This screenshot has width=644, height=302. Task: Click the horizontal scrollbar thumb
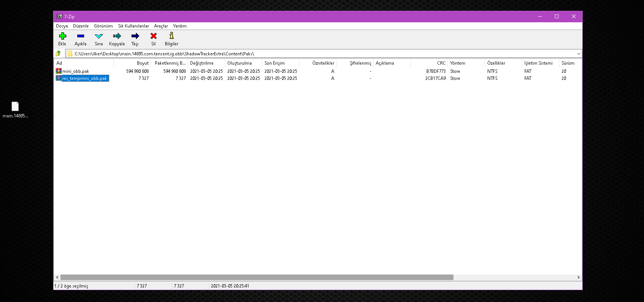pos(257,277)
